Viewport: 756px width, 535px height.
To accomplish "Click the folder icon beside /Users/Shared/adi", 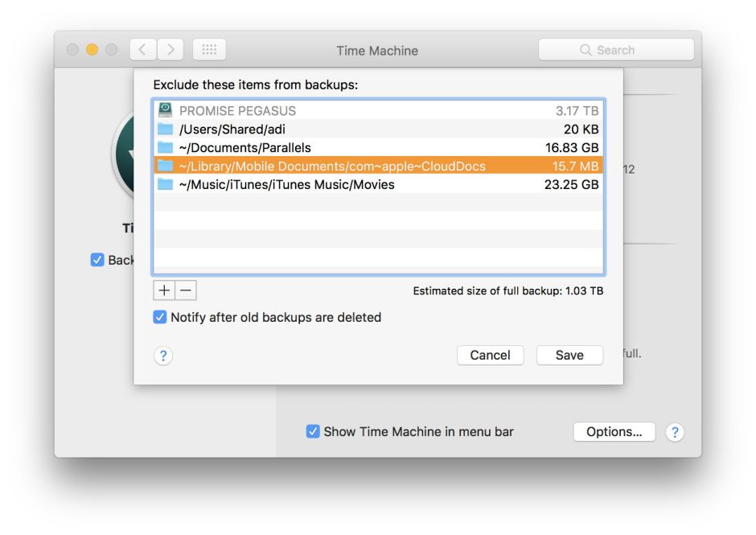I will (x=164, y=129).
